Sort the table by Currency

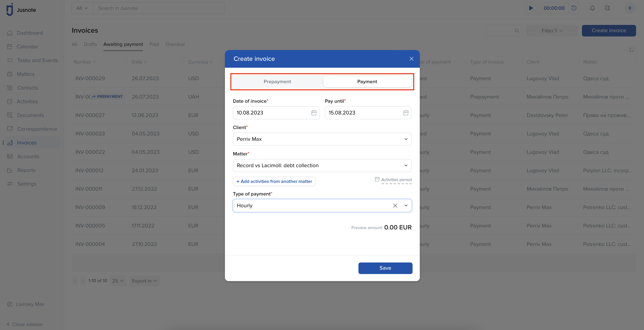click(x=200, y=62)
